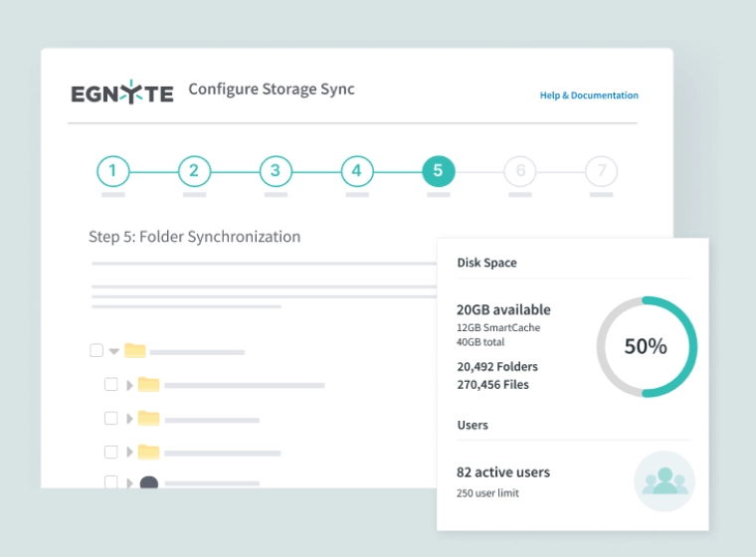
Task: Select the final step 7 circle
Action: pyautogui.click(x=601, y=171)
